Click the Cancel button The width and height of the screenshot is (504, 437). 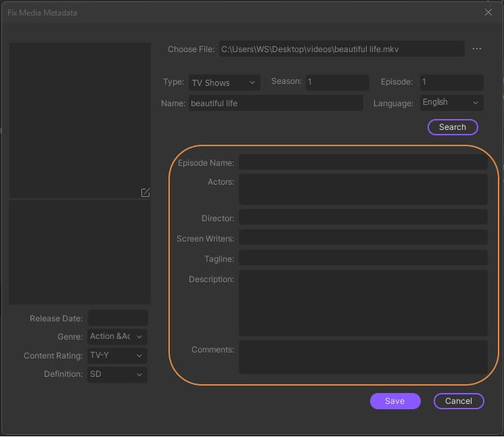coord(459,401)
